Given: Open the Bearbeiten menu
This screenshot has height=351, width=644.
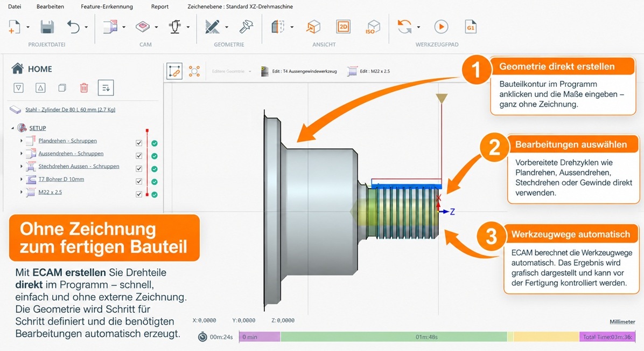Looking at the screenshot, I should [x=50, y=6].
